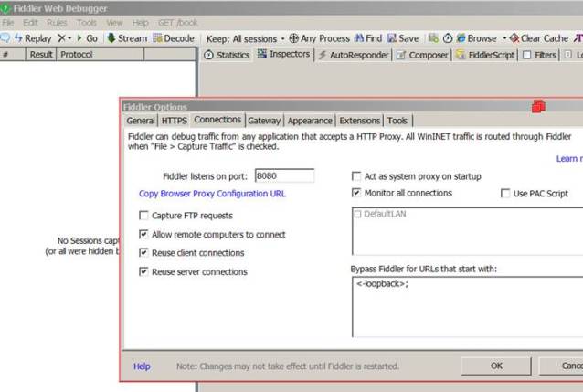Toggle Reuse client connections checkbox
The height and width of the screenshot is (392, 583).
[x=143, y=253]
